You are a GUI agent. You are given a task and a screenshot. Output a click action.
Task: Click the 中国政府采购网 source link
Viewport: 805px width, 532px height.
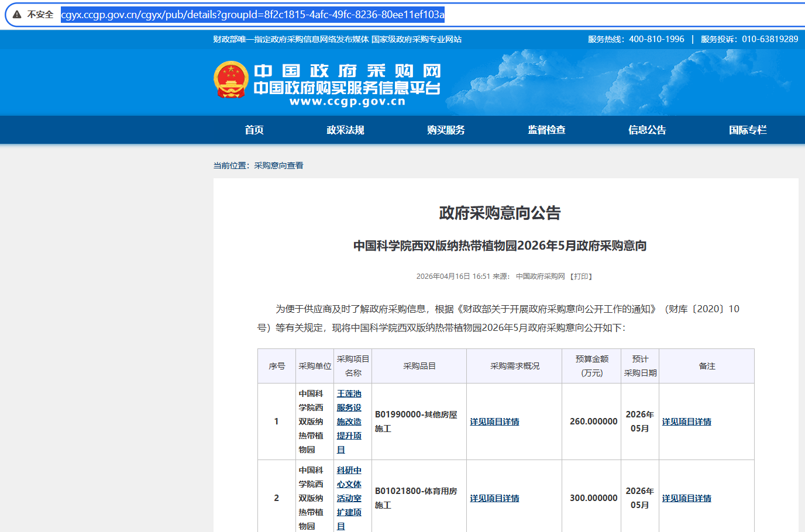click(540, 277)
